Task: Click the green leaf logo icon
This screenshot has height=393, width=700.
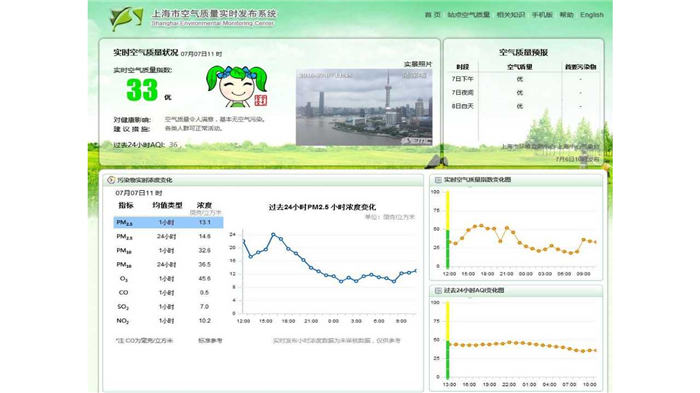Action: tap(126, 18)
